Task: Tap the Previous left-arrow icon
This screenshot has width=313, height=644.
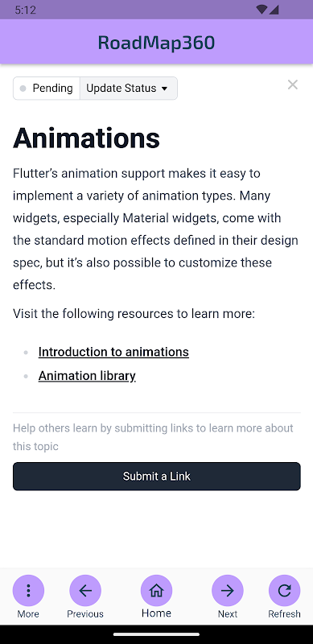Action: point(85,591)
